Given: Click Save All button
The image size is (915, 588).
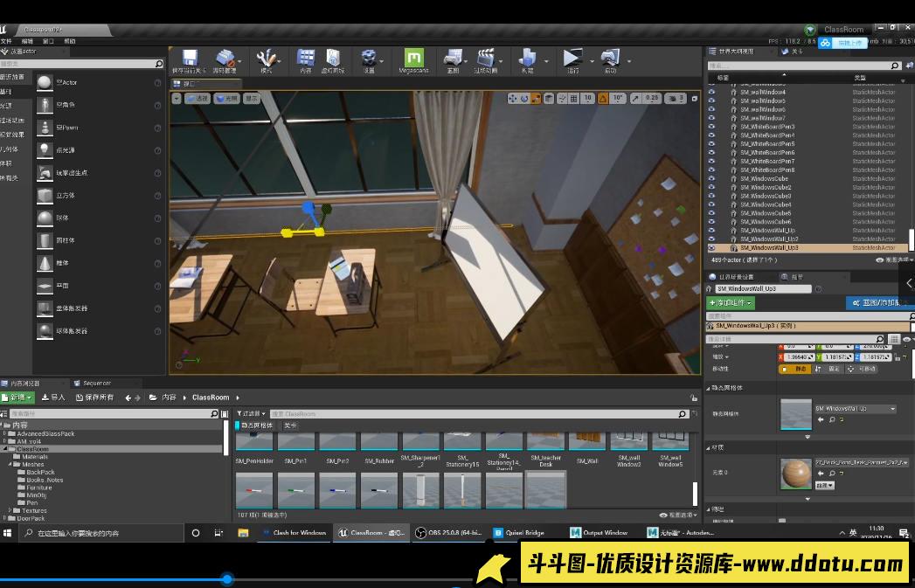Looking at the screenshot, I should [94, 398].
